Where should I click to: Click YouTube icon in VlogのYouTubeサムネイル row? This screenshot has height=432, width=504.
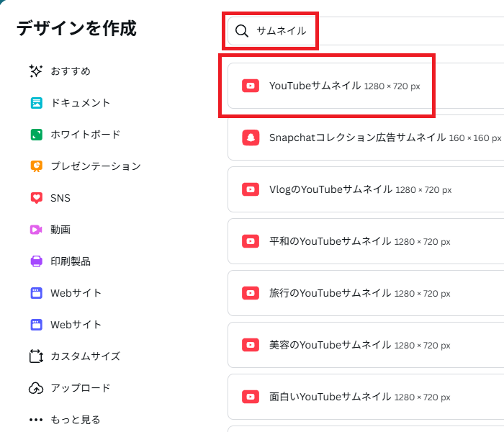[251, 189]
